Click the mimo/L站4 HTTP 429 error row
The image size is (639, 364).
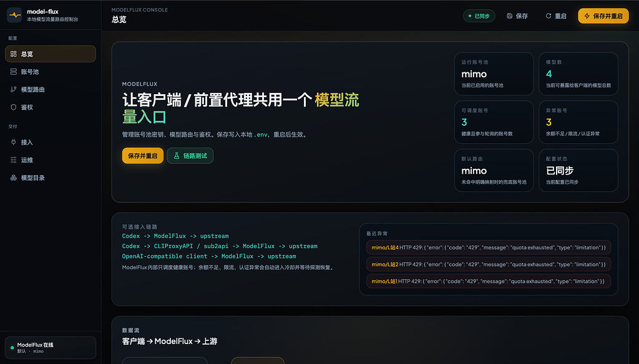coord(488,247)
